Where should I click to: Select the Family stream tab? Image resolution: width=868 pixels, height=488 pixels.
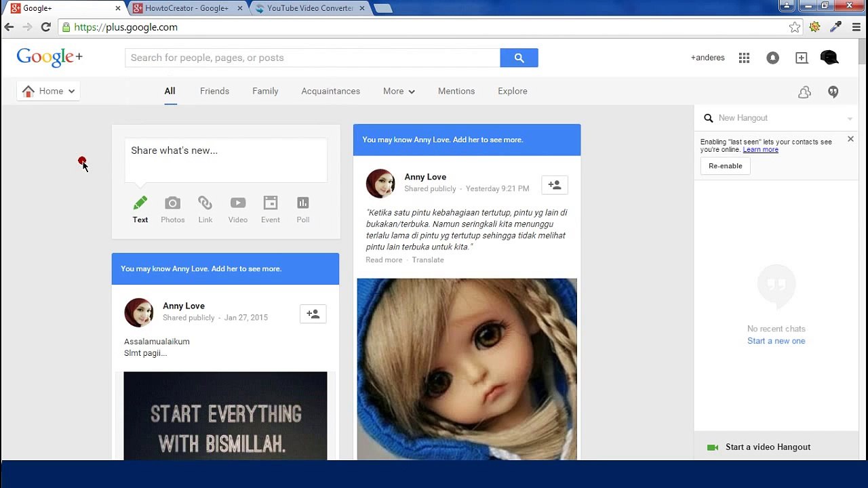click(x=265, y=91)
